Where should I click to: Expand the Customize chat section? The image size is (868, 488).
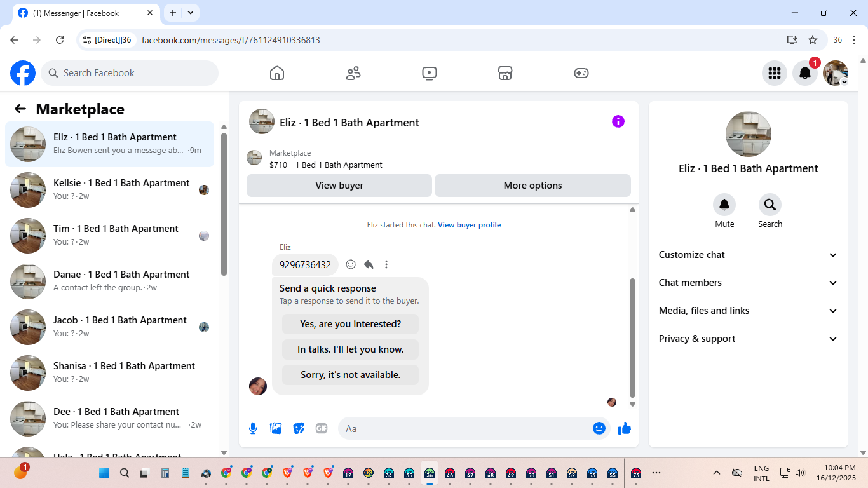pos(749,255)
